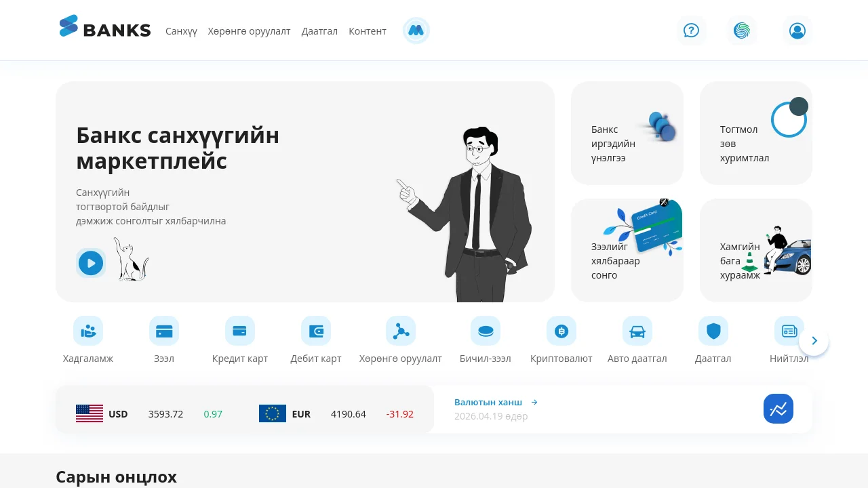Open the Контент menu item
Viewport: 868px width, 488px height.
click(368, 31)
